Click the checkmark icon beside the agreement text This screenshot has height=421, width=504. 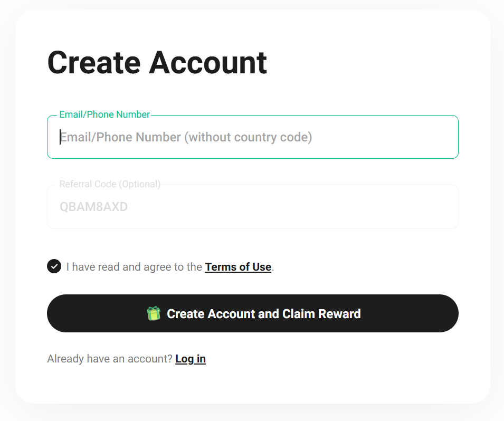(x=54, y=266)
